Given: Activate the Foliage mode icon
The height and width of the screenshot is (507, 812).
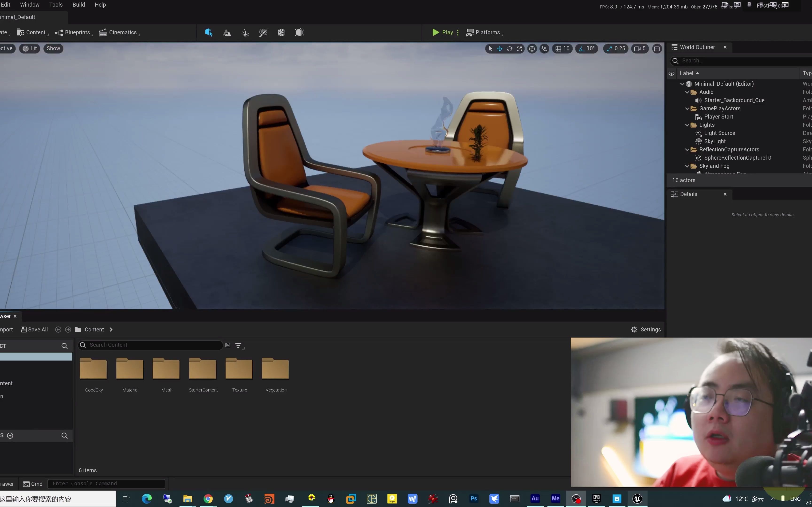Looking at the screenshot, I should click(245, 33).
